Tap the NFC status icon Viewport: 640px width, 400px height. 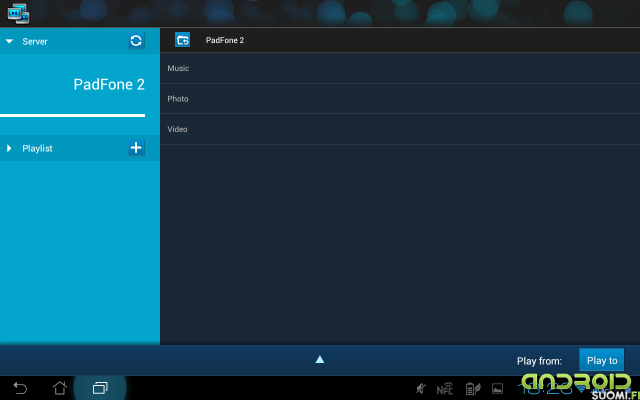(x=445, y=389)
